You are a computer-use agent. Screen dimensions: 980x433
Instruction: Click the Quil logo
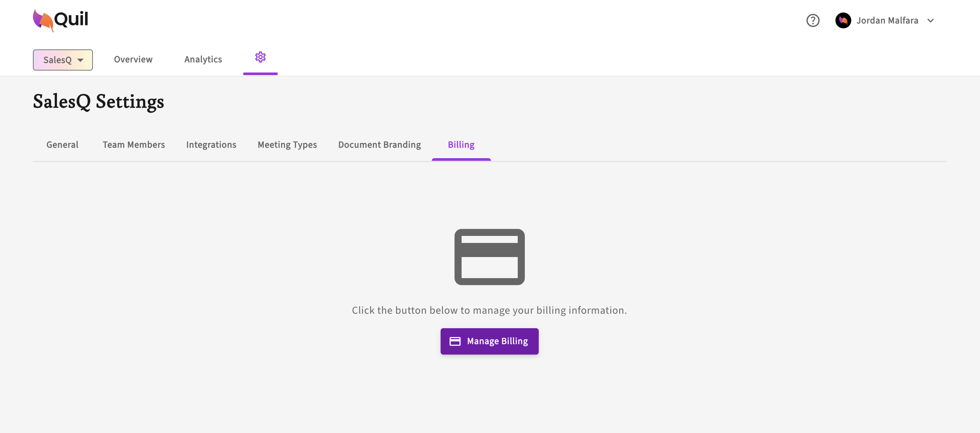pyautogui.click(x=61, y=20)
